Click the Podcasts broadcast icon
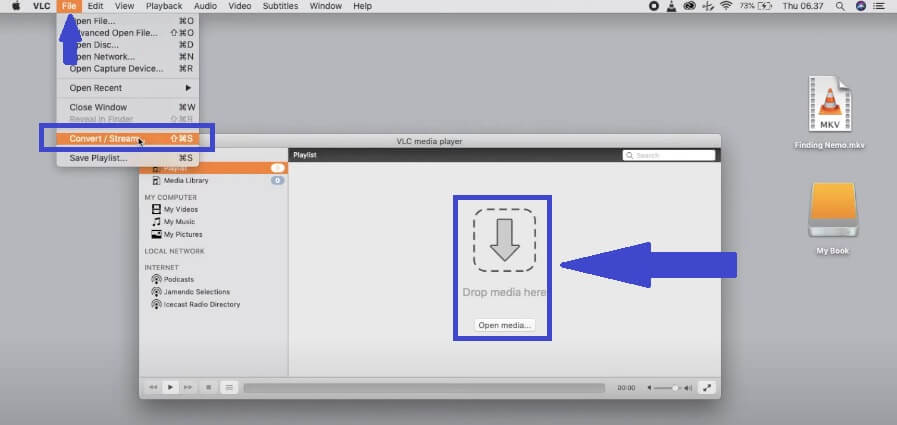Viewport: 897px width, 425px height. coord(156,279)
